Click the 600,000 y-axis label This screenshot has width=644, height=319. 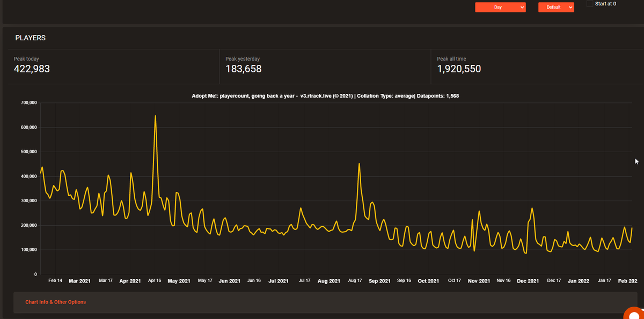28,128
